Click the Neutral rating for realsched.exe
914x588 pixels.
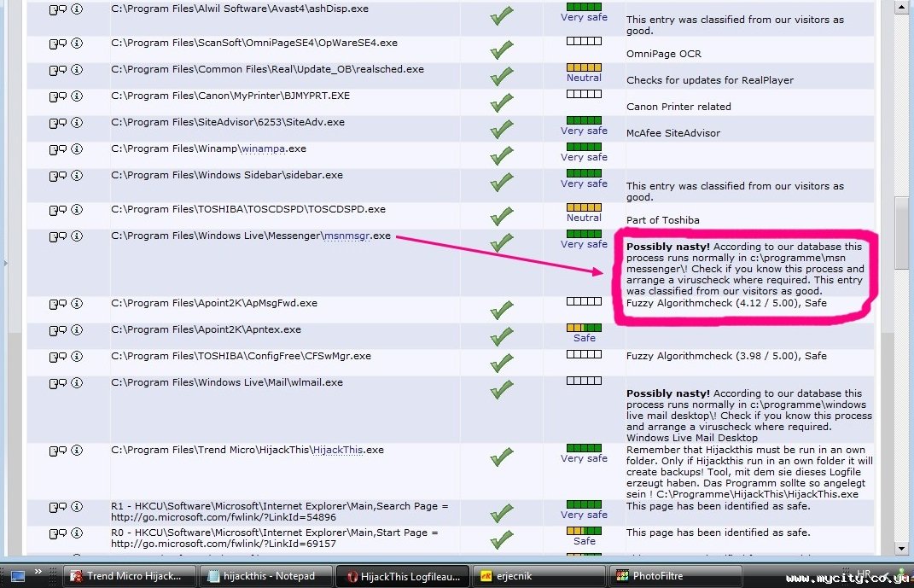pos(584,79)
